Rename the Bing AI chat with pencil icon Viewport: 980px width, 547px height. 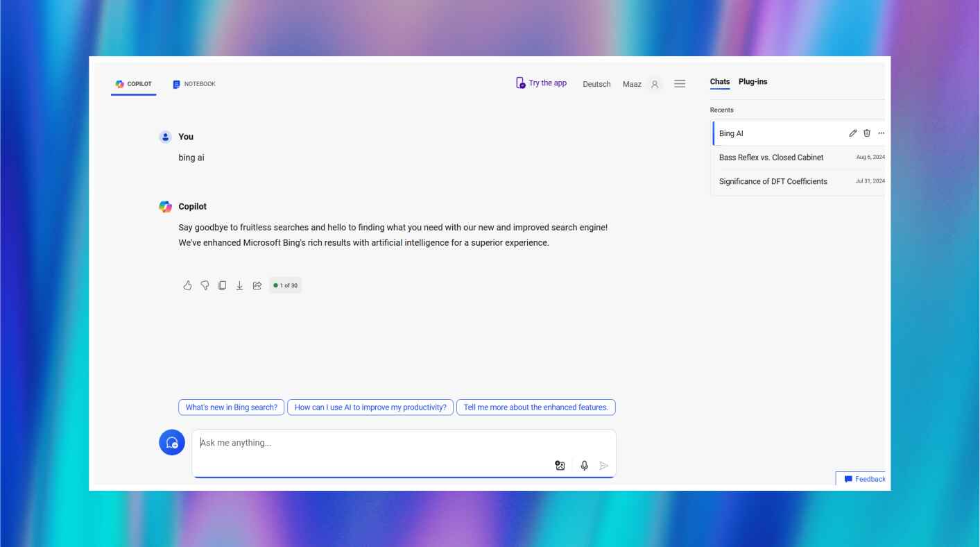point(853,133)
